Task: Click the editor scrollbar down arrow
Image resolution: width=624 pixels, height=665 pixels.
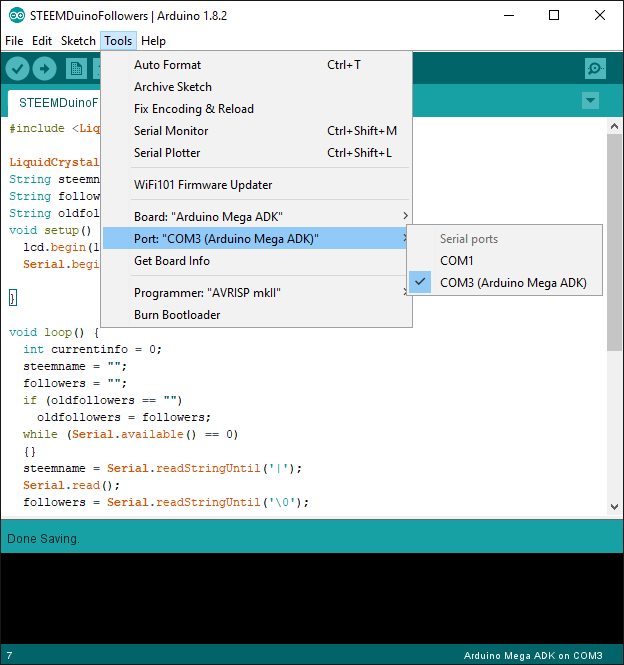Action: tap(614, 506)
